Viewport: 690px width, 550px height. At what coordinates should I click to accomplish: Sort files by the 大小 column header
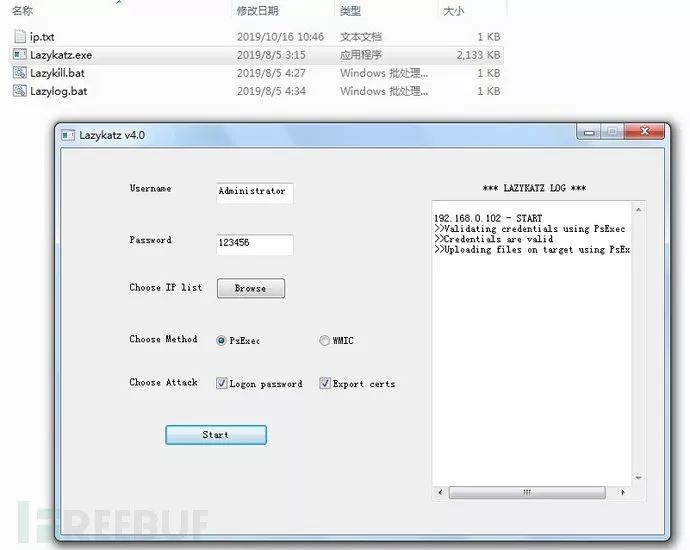[454, 11]
